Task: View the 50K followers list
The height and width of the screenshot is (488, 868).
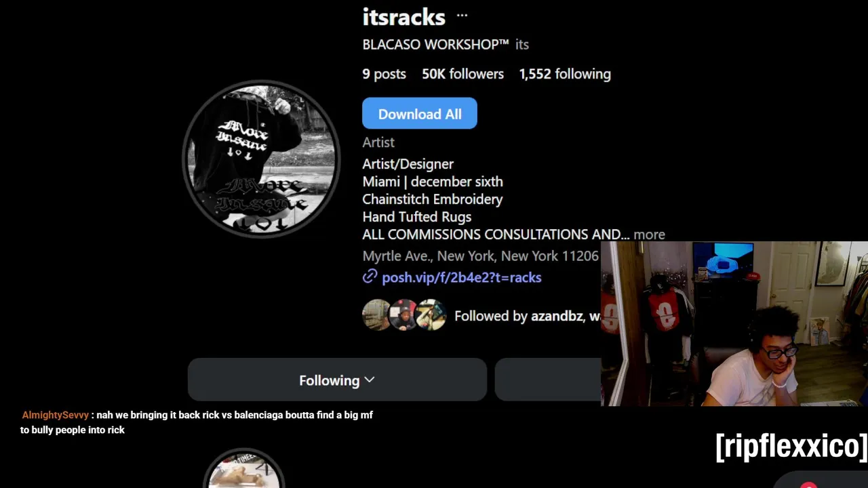Action: [463, 74]
